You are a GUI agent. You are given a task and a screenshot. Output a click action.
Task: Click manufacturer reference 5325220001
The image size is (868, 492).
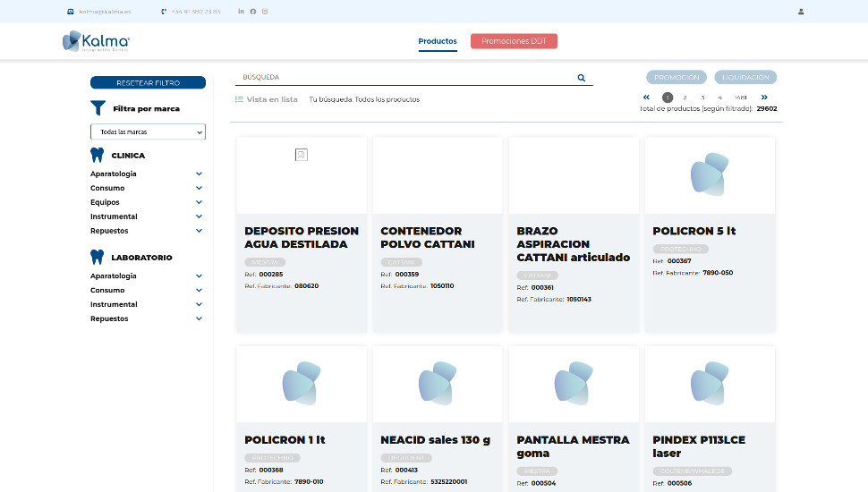[x=449, y=482]
